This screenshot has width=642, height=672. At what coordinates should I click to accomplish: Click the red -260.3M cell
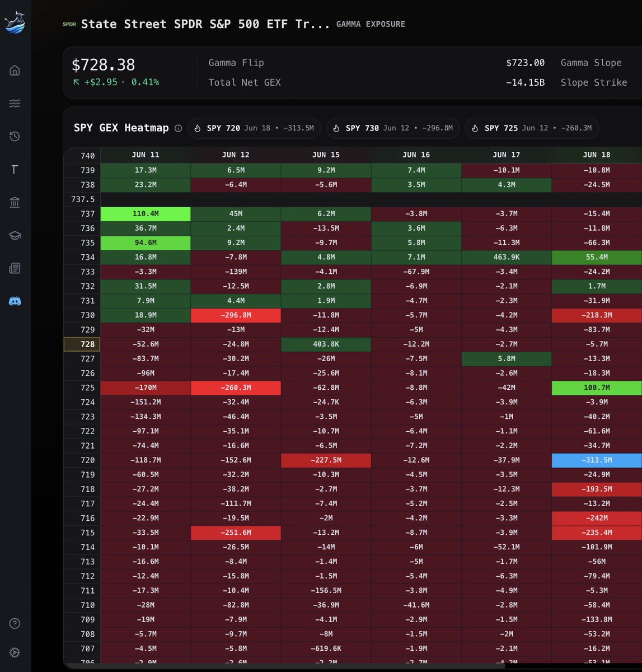click(x=236, y=388)
